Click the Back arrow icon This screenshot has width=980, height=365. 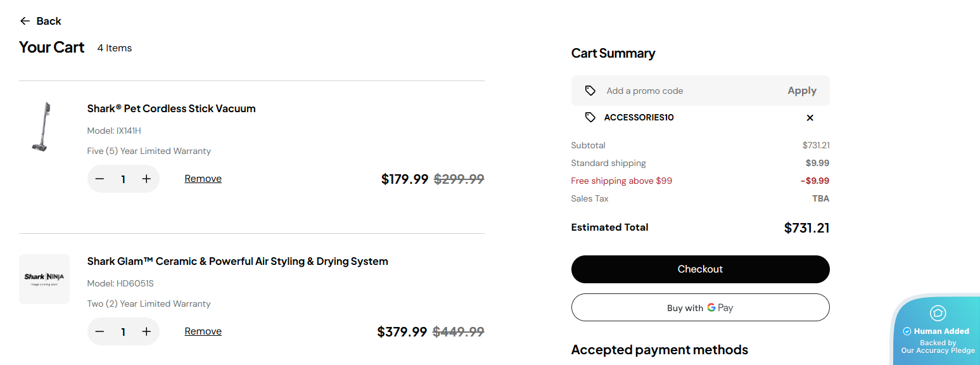(x=25, y=21)
